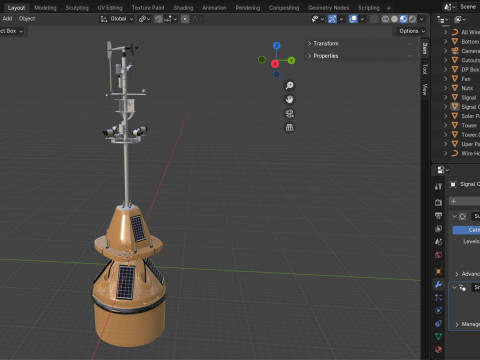
Task: Open the Material properties tab icon
Action: 438,349
